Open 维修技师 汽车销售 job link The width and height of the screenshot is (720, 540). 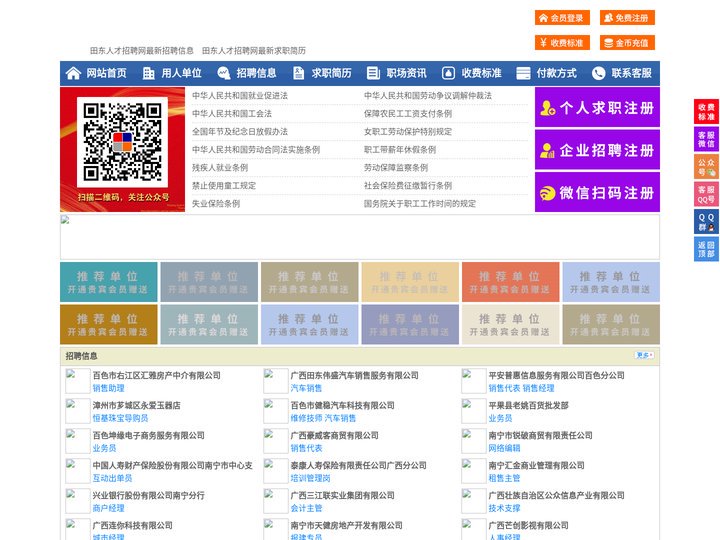tap(323, 418)
